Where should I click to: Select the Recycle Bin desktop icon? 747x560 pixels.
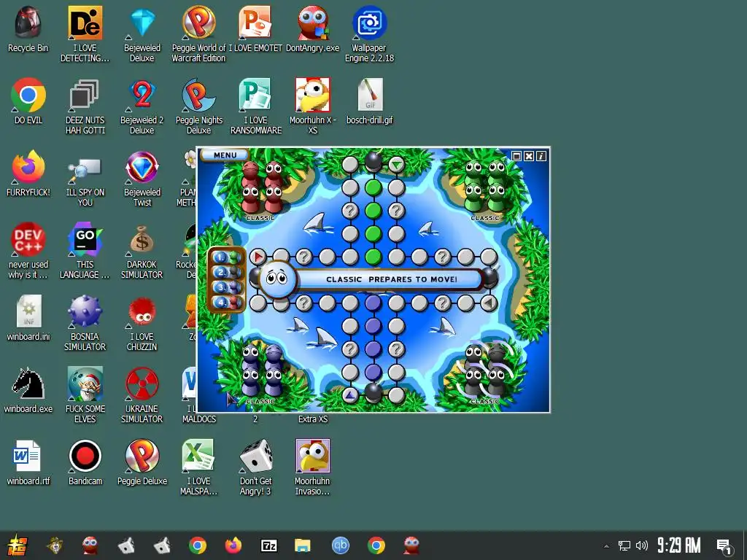click(28, 28)
